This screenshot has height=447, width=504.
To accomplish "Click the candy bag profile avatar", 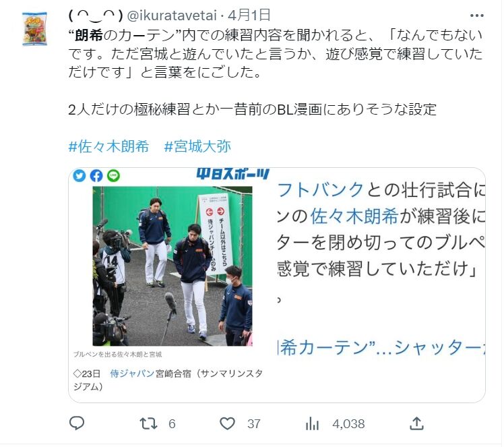I will coord(34,29).
